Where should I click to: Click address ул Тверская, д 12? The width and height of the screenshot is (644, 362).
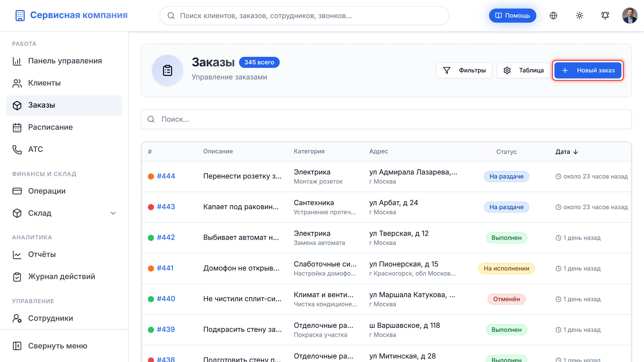(x=399, y=234)
